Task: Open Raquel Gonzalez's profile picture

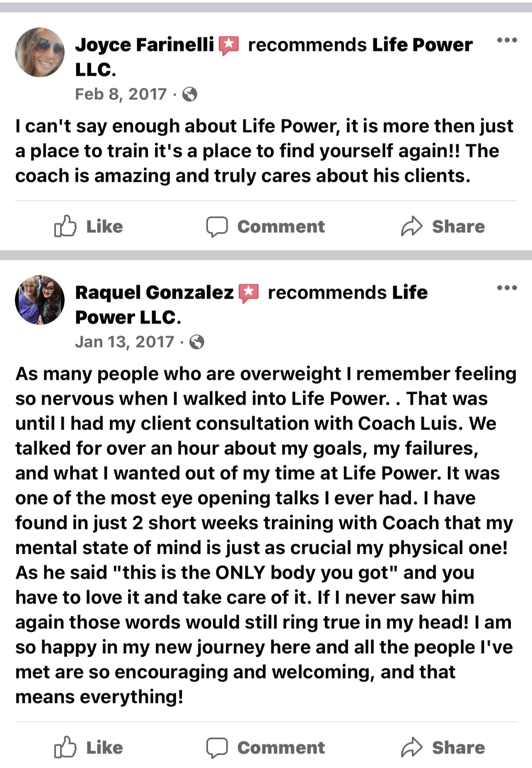Action: (40, 300)
